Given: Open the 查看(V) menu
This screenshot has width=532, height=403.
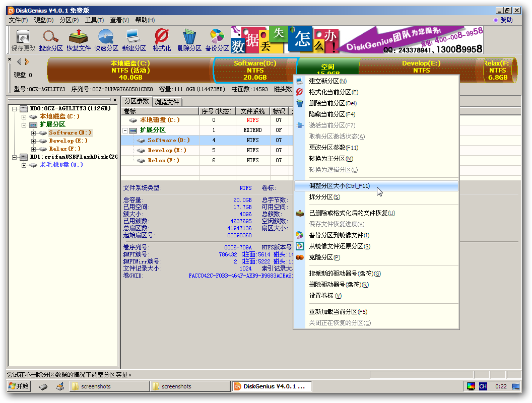Looking at the screenshot, I should click(119, 20).
